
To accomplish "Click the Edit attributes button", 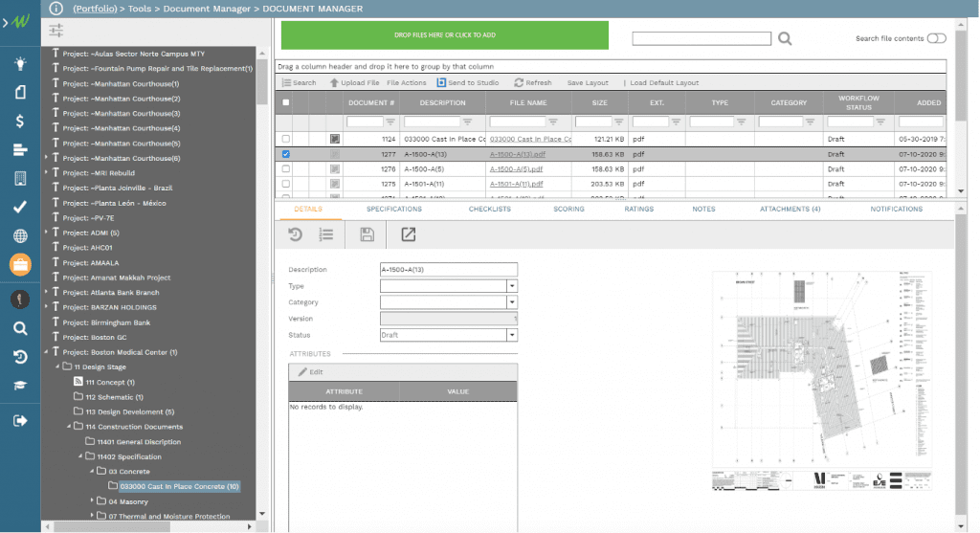I will tap(311, 372).
